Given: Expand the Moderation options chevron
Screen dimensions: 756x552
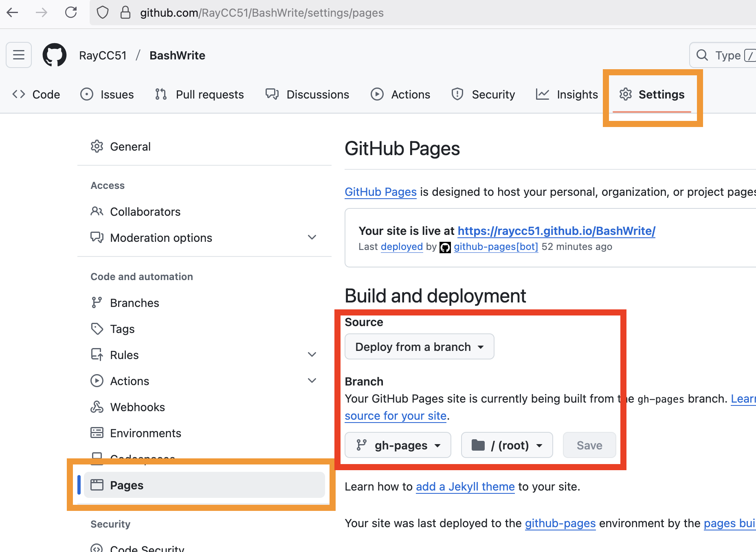Looking at the screenshot, I should click(312, 238).
